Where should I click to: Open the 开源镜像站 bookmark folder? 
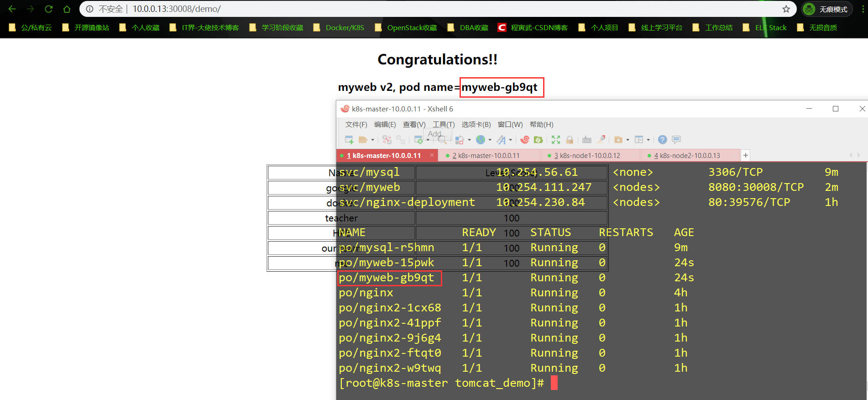(86, 27)
